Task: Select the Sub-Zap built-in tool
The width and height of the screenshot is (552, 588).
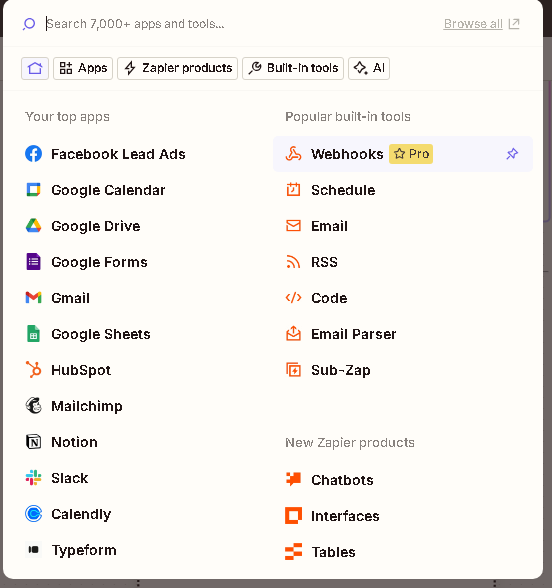Action: click(x=403, y=370)
